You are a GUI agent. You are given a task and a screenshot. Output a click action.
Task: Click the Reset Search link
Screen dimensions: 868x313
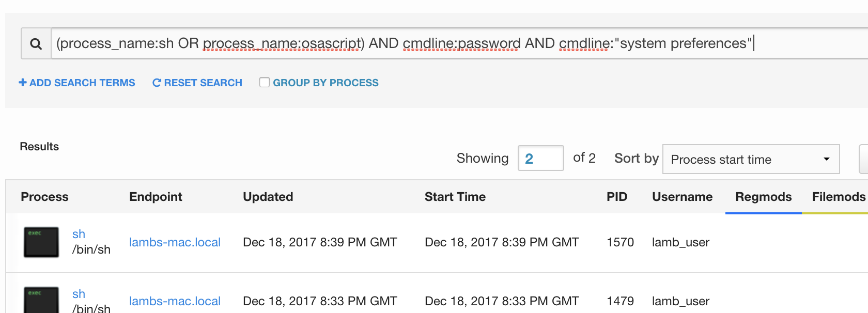point(203,83)
